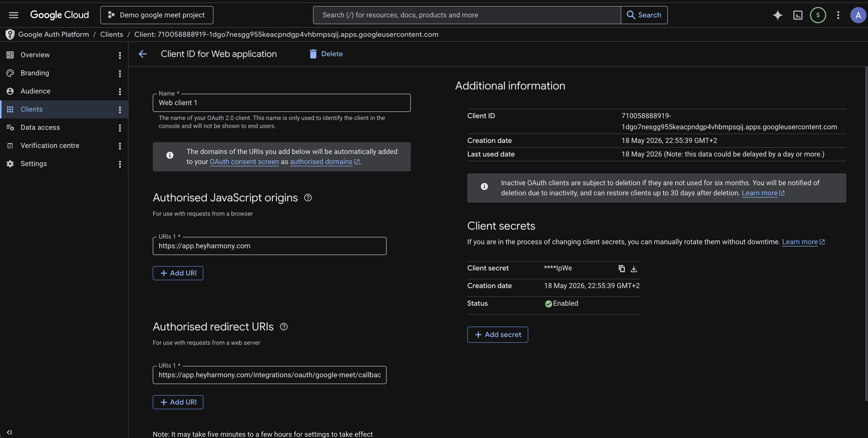Image resolution: width=868 pixels, height=438 pixels.
Task: Copy the client secret to clipboard
Action: [x=622, y=269]
